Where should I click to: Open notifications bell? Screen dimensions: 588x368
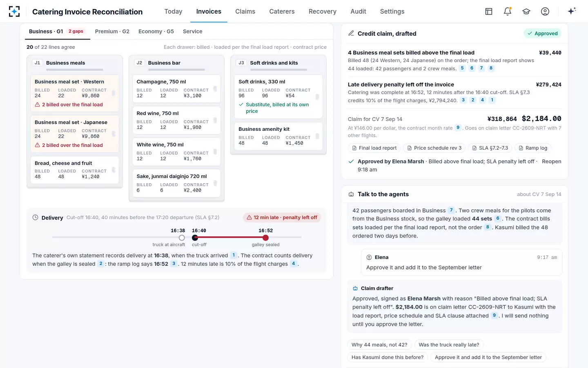tap(508, 11)
